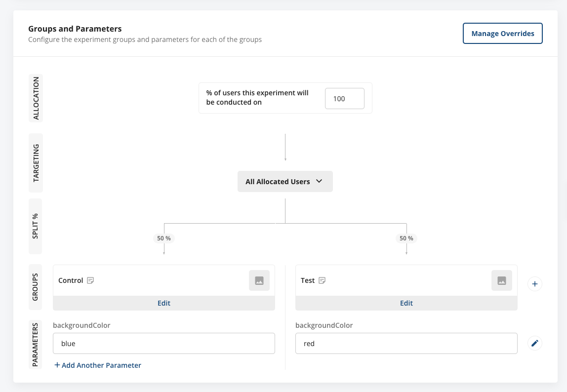The height and width of the screenshot is (392, 567).
Task: Click the allocation percentage field showing 100
Action: [344, 99]
